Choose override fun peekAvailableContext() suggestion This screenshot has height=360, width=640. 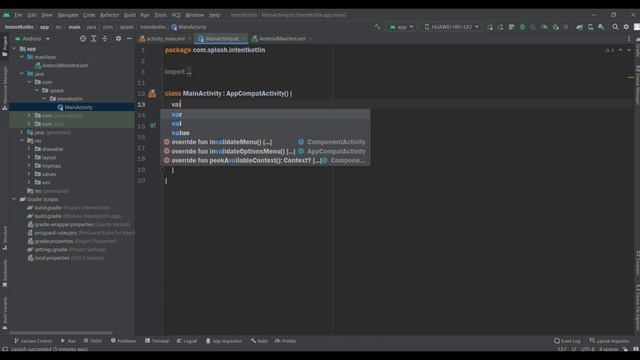[265, 160]
